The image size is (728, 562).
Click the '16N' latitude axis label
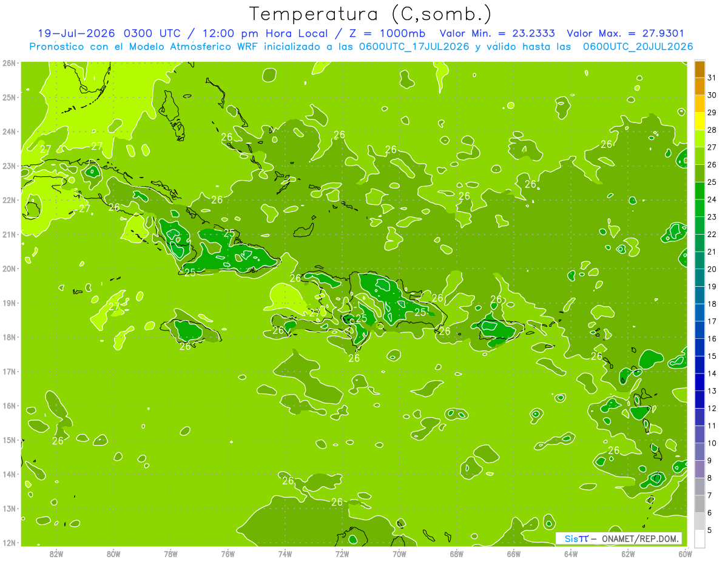(x=9, y=406)
